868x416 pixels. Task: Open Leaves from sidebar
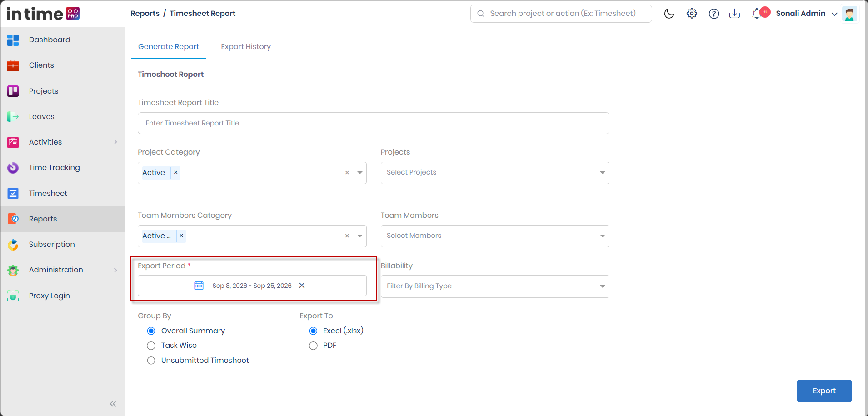(63, 117)
